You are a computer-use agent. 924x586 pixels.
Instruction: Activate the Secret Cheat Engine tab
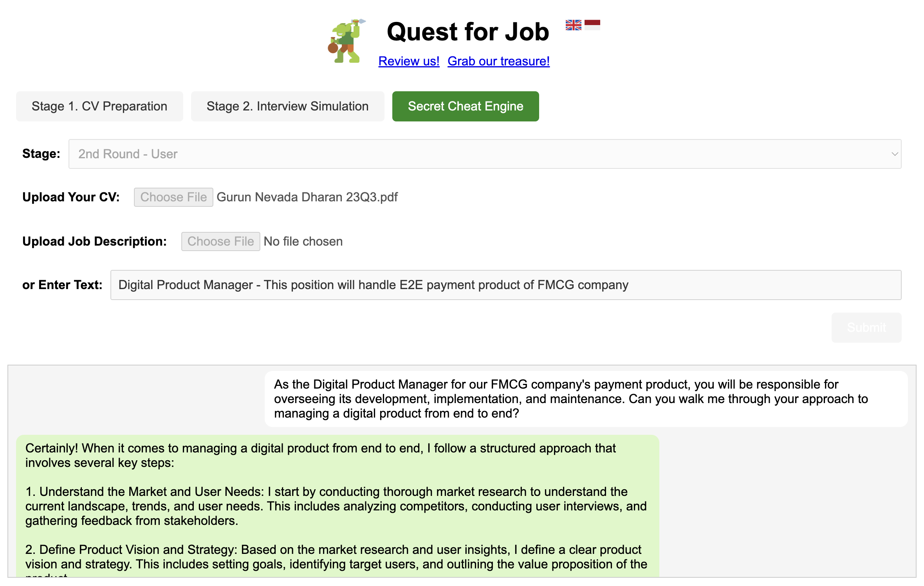465,106
